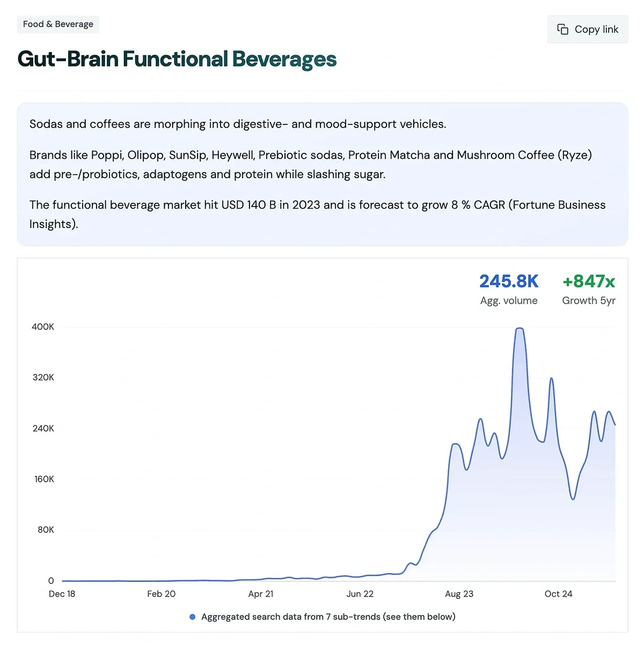Click the Apr 21 date axis label
The height and width of the screenshot is (648, 644).
coord(261,594)
